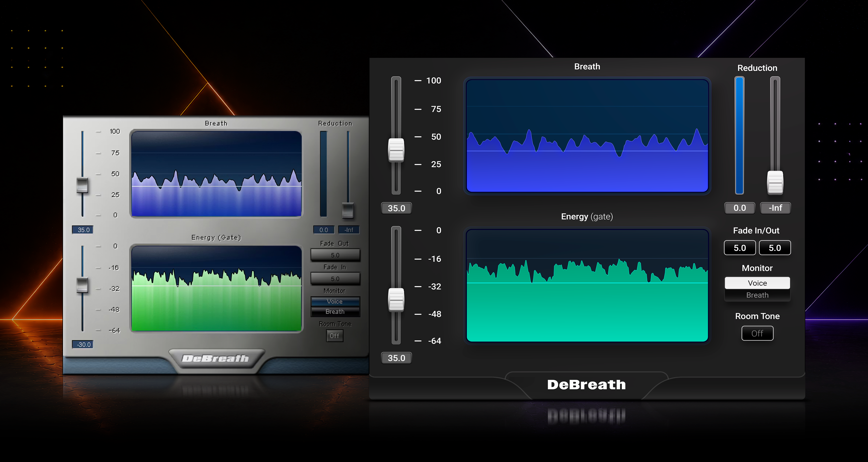Image resolution: width=868 pixels, height=462 pixels.
Task: Click the Room Tone label in new DeBreath
Action: click(757, 316)
